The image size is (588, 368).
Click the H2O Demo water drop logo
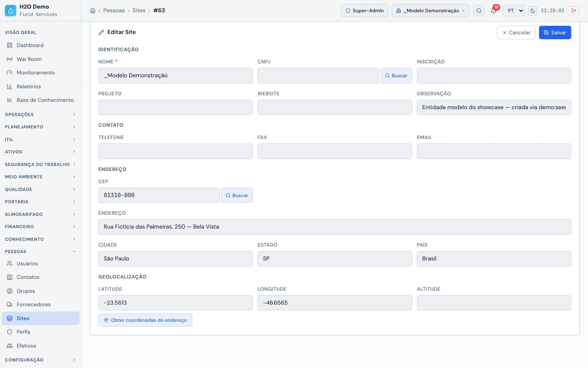click(10, 10)
